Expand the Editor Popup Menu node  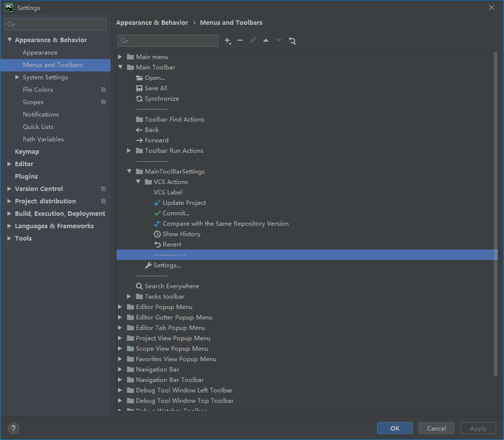(120, 307)
